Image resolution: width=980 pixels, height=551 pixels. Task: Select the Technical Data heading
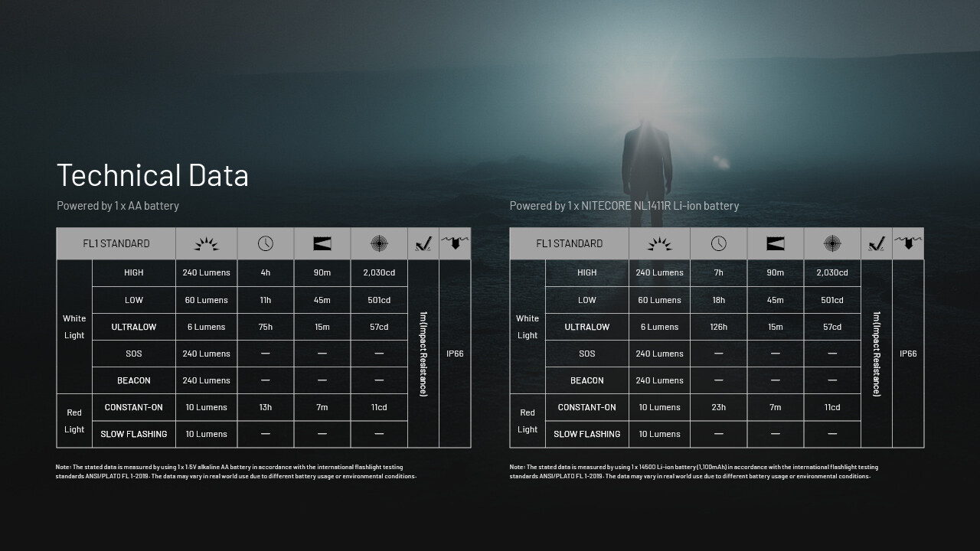click(x=152, y=175)
